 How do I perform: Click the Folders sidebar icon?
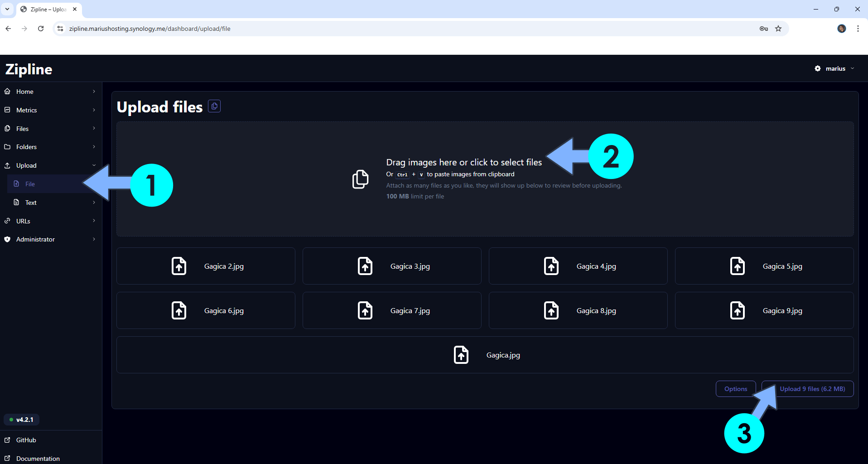pyautogui.click(x=7, y=147)
